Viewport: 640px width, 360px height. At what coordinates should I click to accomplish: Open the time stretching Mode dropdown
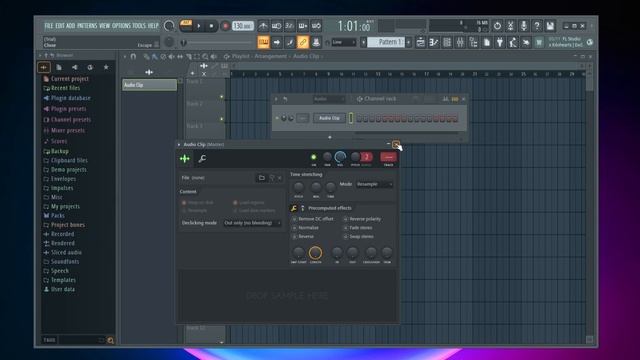tap(374, 184)
